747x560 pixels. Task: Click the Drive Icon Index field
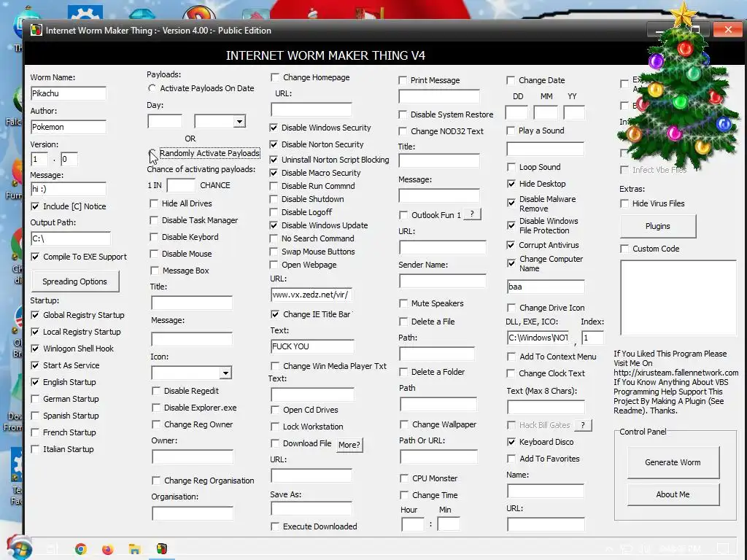click(592, 338)
